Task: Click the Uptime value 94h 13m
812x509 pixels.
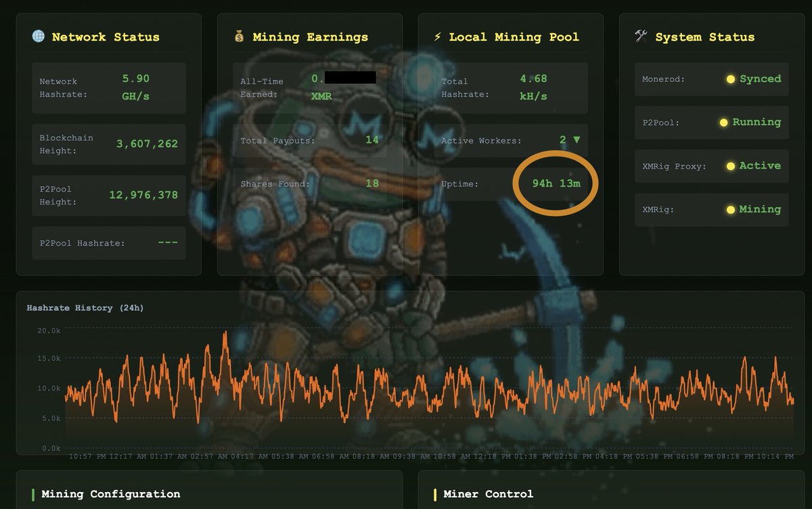Action: pyautogui.click(x=556, y=183)
